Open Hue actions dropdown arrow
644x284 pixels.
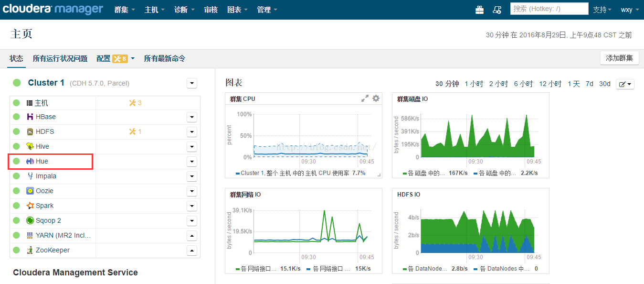click(192, 162)
